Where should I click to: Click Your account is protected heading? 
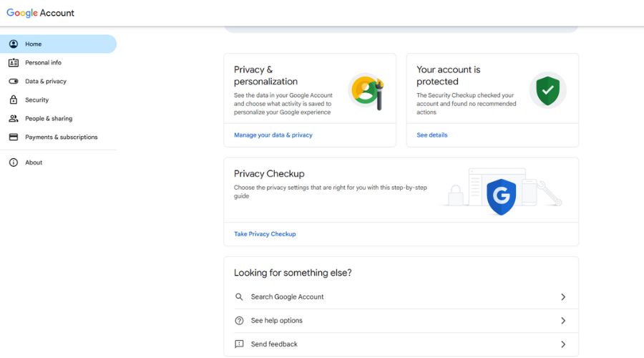click(449, 76)
